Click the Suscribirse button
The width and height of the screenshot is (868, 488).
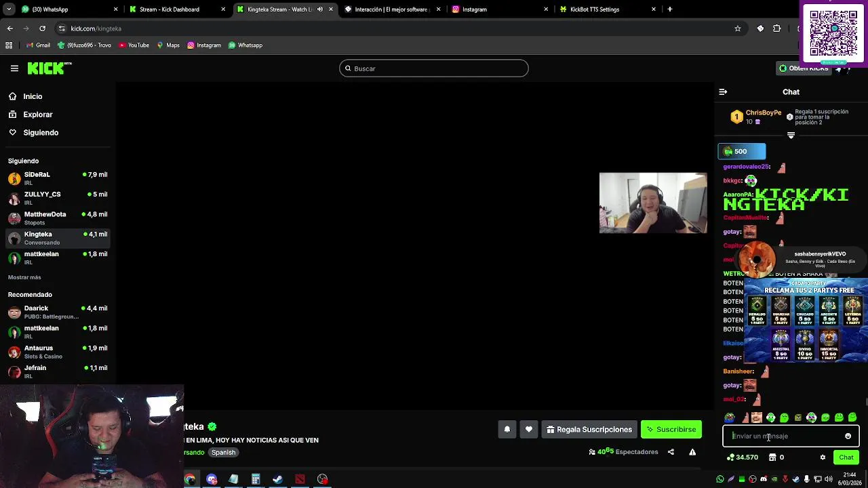pos(671,429)
